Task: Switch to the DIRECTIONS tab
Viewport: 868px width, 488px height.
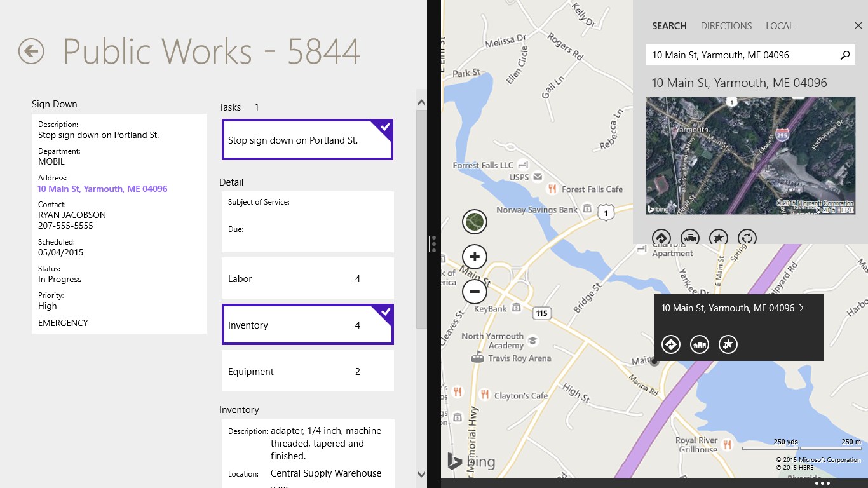Action: click(x=726, y=25)
